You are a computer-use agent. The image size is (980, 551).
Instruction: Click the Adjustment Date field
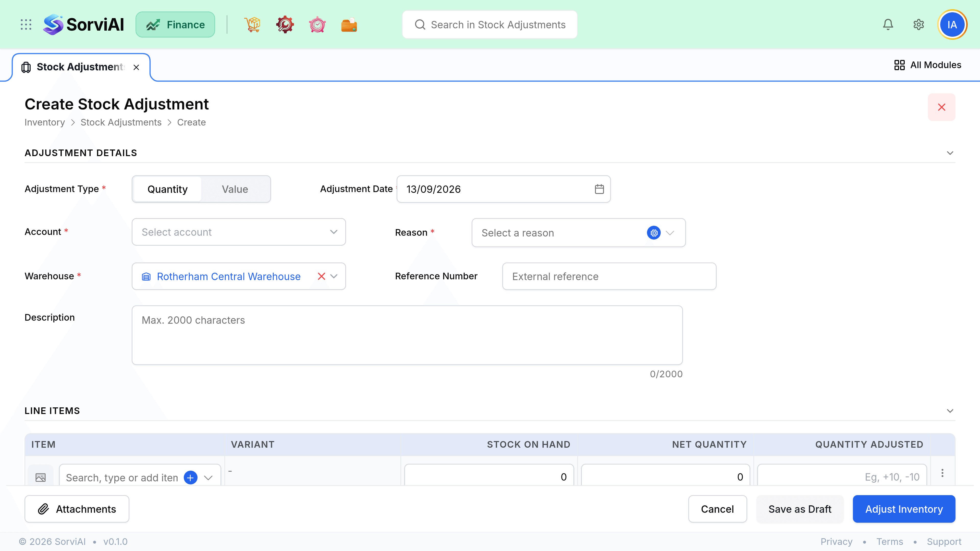(503, 189)
